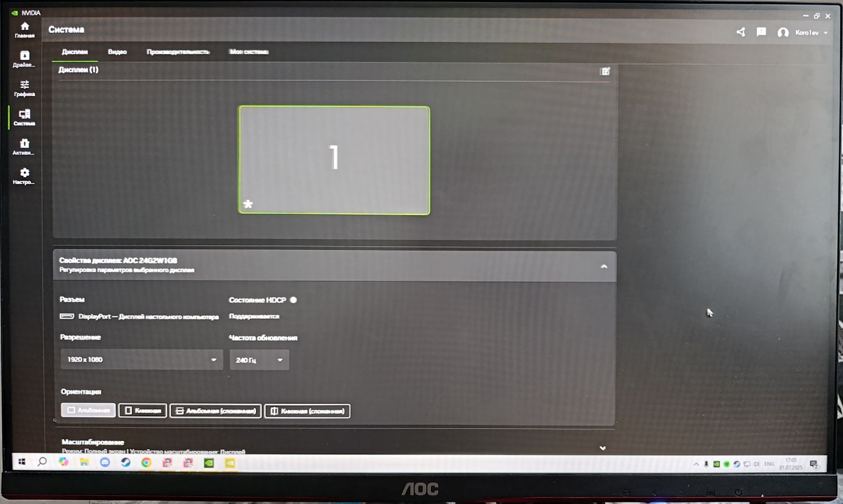The width and height of the screenshot is (843, 504).
Task: Select Книжная (сложенная) orientation
Action: click(307, 411)
